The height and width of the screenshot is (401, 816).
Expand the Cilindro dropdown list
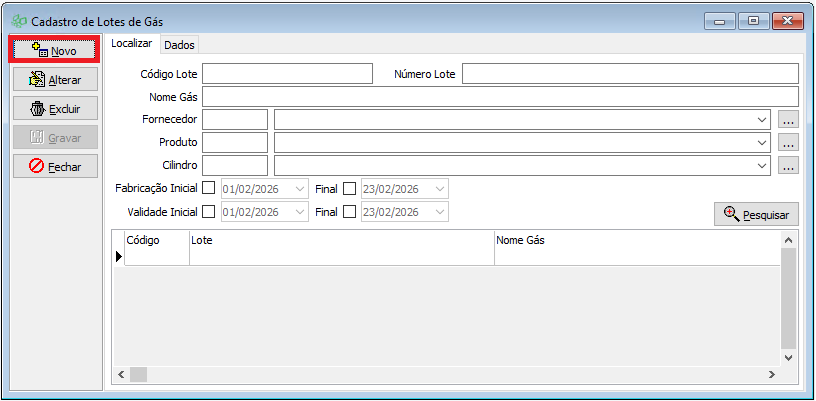[762, 166]
